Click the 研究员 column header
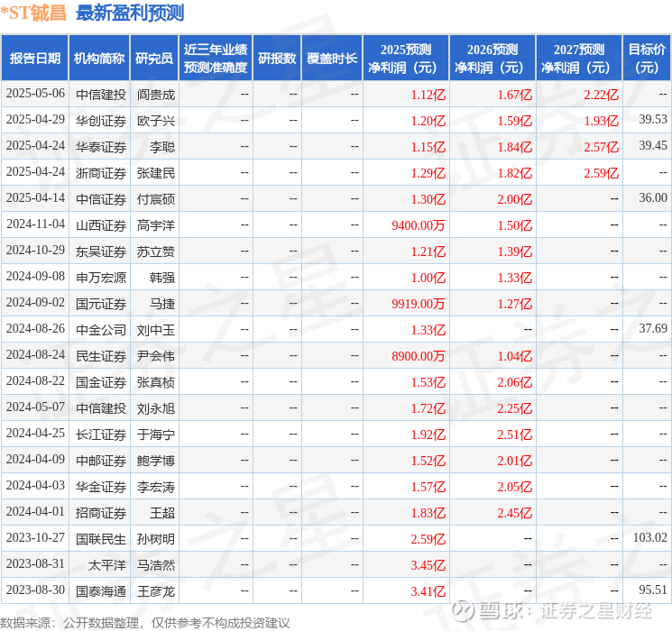 [154, 59]
